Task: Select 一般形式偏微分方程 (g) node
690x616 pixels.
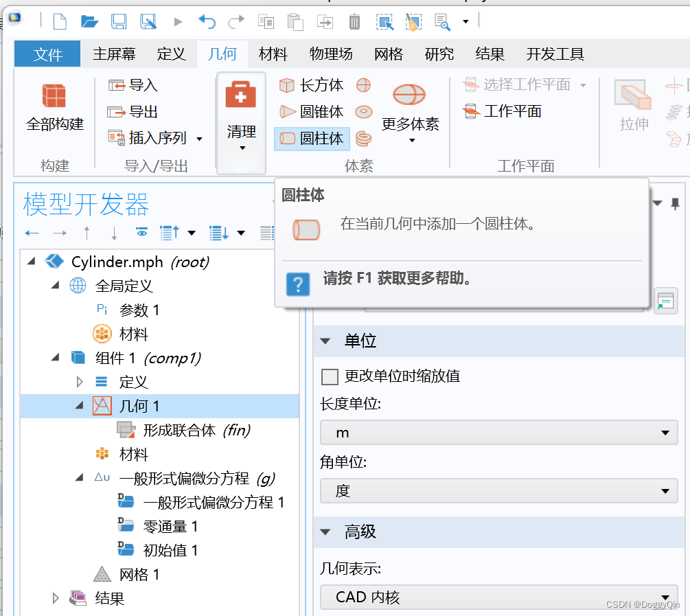Action: [x=197, y=478]
